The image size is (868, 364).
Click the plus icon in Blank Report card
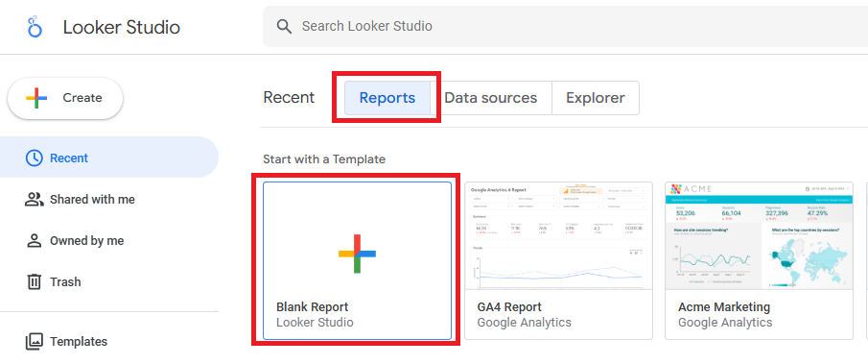[x=357, y=254]
